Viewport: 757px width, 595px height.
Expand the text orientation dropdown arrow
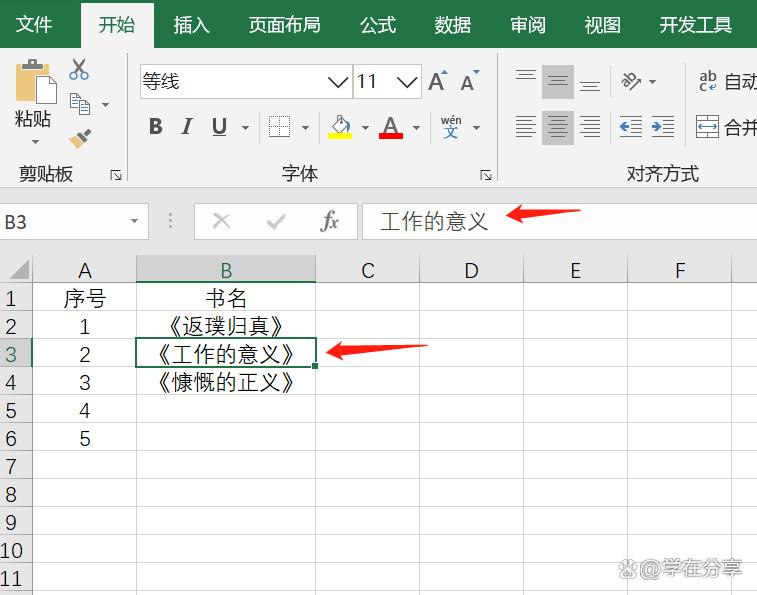pyautogui.click(x=653, y=82)
